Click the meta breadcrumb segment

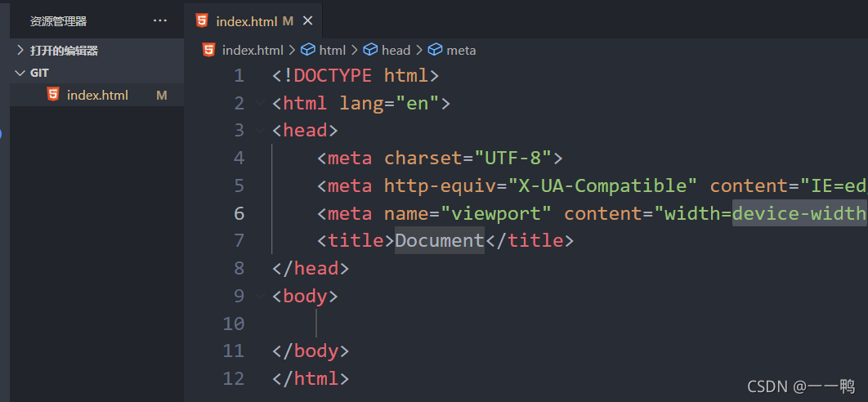coord(461,51)
